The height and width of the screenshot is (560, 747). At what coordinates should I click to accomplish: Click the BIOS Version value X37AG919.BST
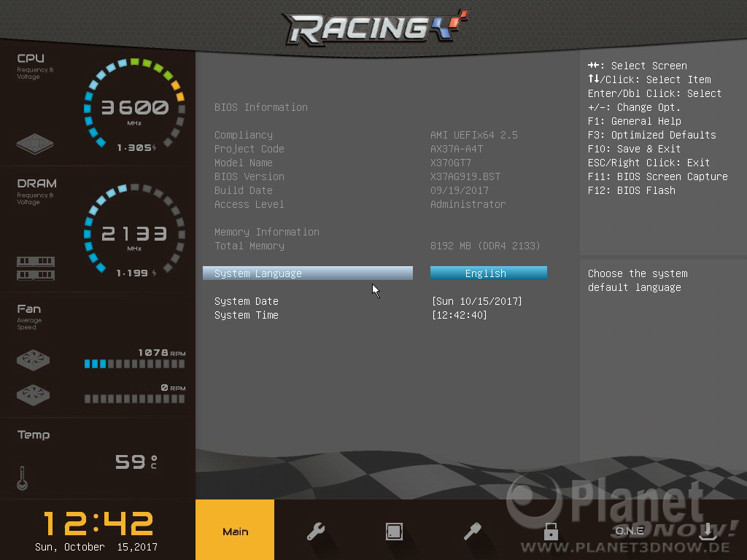(465, 176)
